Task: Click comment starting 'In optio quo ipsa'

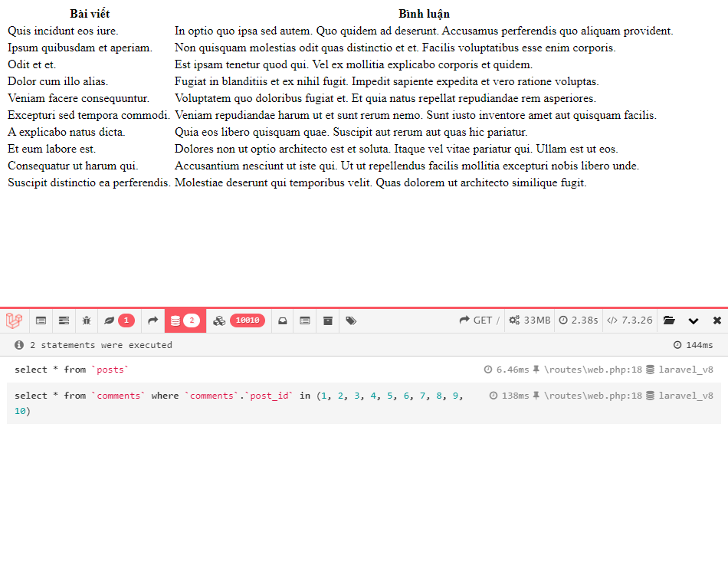Action: click(x=424, y=31)
